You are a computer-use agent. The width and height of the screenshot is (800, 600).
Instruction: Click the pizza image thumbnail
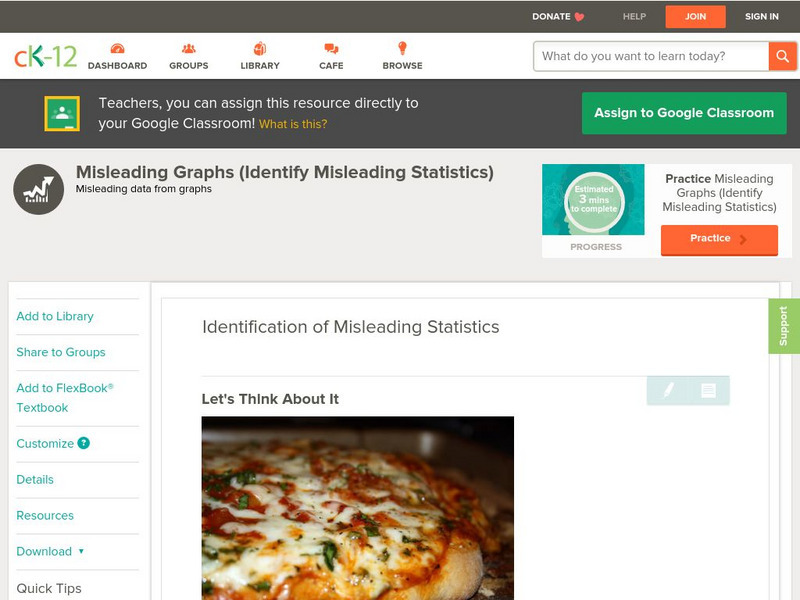[x=357, y=508]
